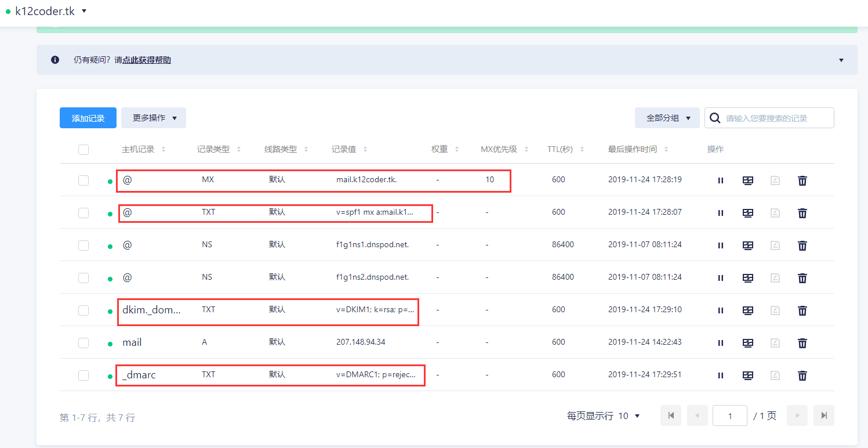Open the k12coder.tk domain dropdown
This screenshot has height=448, width=868.
84,11
